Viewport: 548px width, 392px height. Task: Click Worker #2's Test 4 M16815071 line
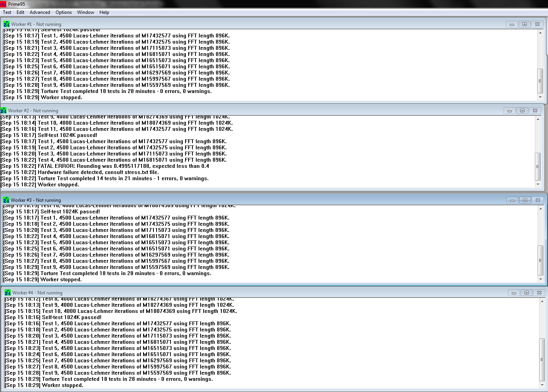tap(114, 160)
